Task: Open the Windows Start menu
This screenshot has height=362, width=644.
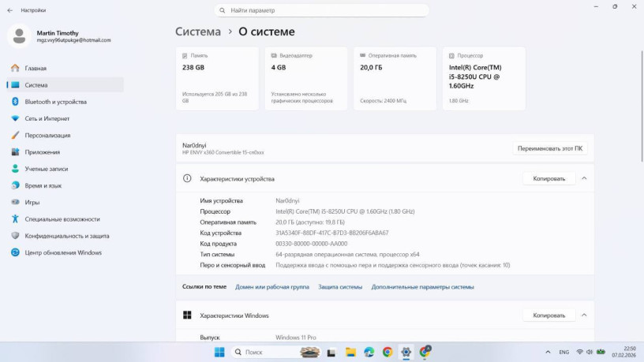Action: (x=219, y=352)
